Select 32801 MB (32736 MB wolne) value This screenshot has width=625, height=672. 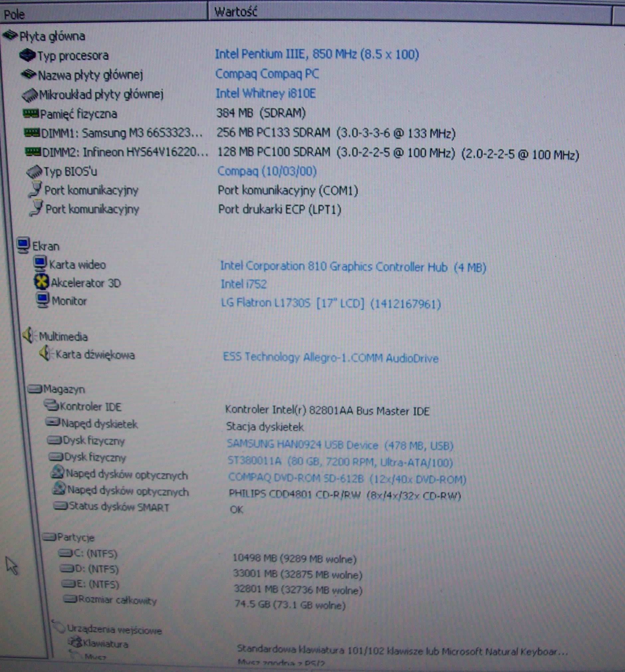click(298, 590)
